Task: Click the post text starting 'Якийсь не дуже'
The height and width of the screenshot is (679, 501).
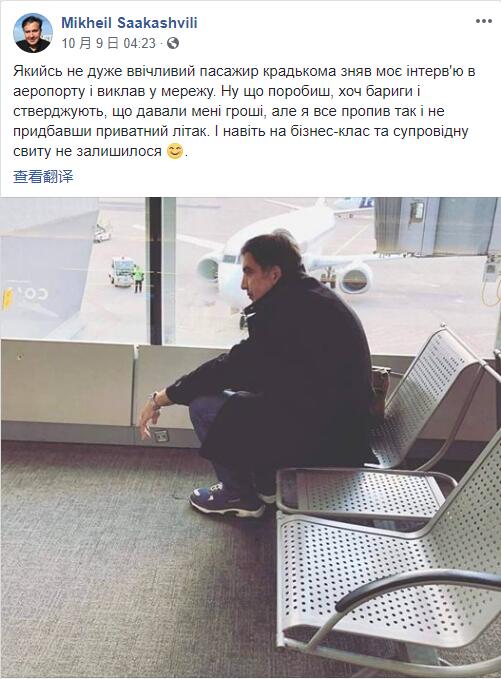Action: pyautogui.click(x=245, y=111)
